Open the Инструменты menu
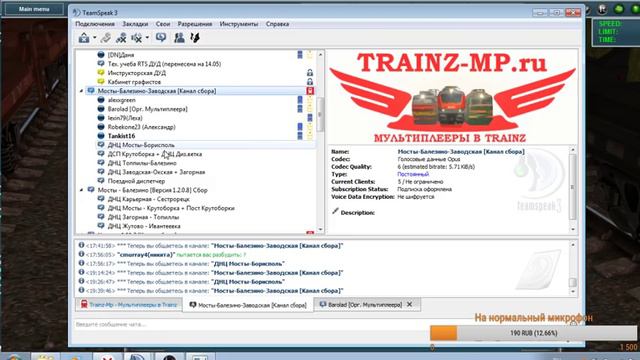640x360 pixels. 239,24
